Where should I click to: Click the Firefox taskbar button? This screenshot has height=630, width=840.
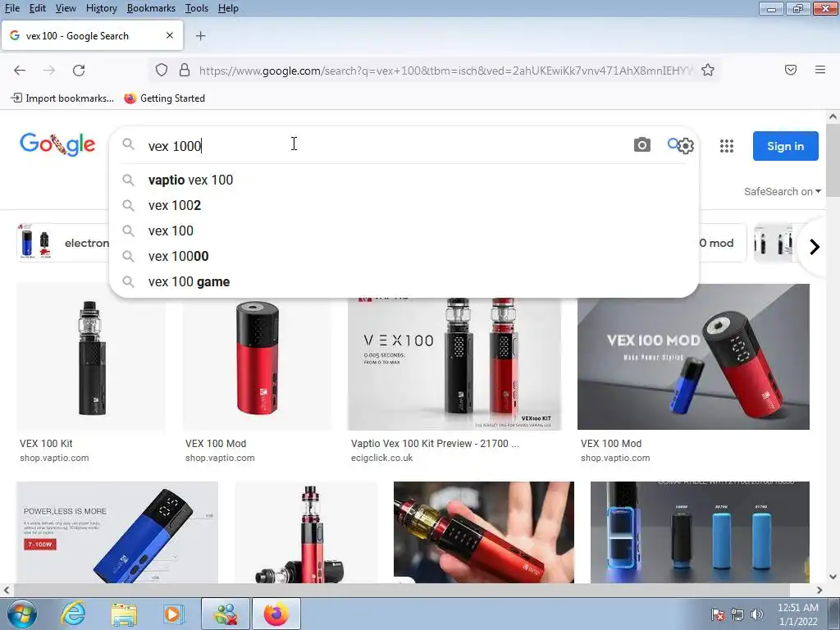(x=276, y=614)
